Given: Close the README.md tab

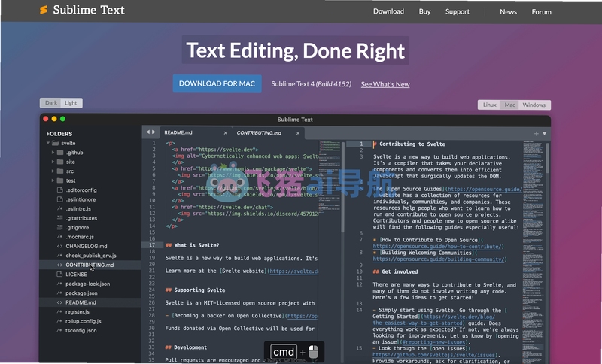Looking at the screenshot, I should pos(225,133).
